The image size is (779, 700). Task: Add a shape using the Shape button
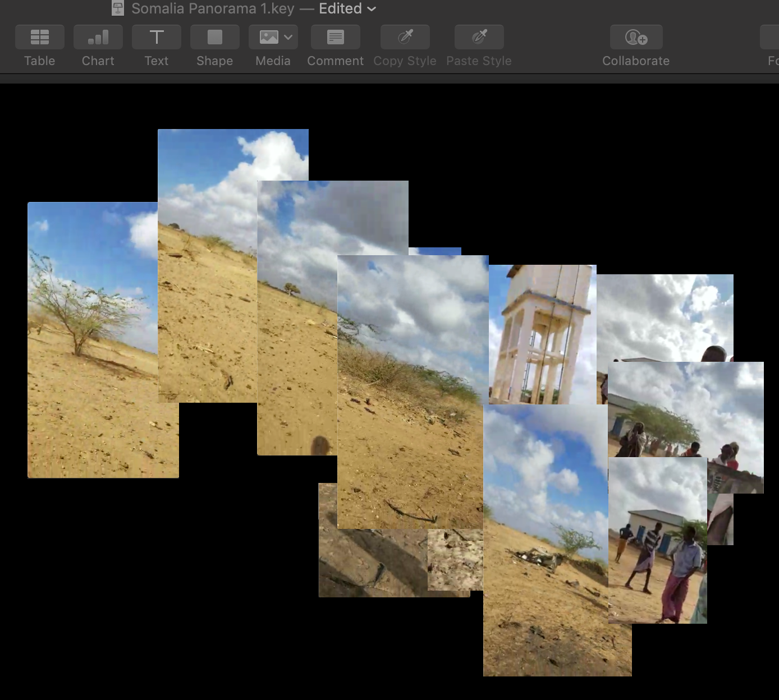[x=215, y=37]
